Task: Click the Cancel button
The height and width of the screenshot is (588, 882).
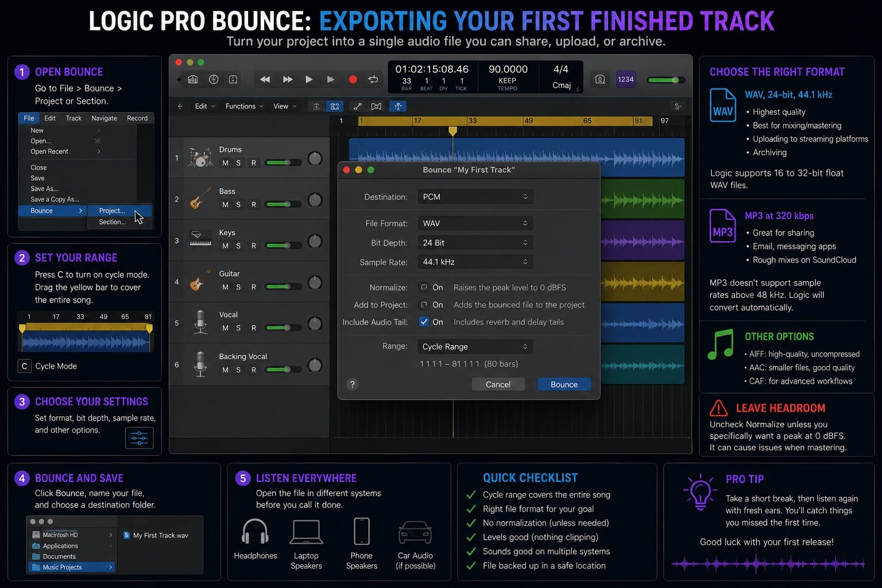Action: pyautogui.click(x=498, y=384)
